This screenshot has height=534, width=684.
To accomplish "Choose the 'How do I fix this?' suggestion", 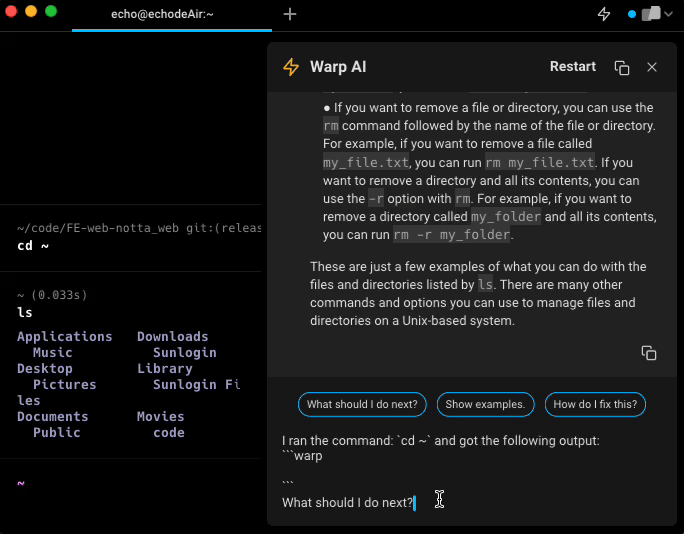I will 595,404.
